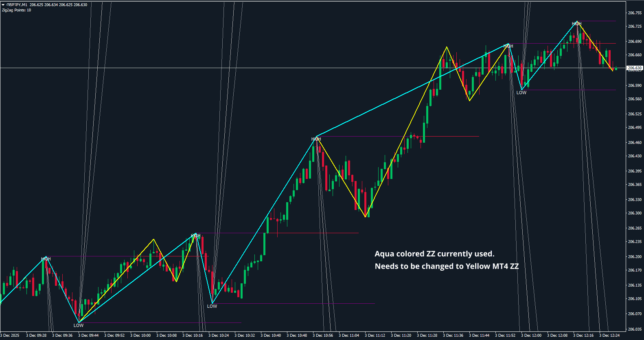This screenshot has width=644, height=340.
Task: Click the 206.200 price scale label
Action: pos(635,257)
